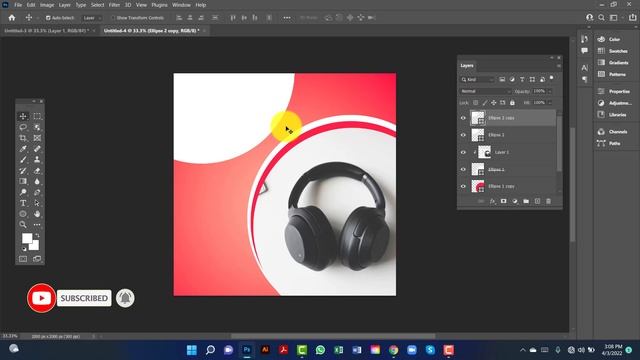Add a layer mask
Screen dimensions: 640x360
503,201
